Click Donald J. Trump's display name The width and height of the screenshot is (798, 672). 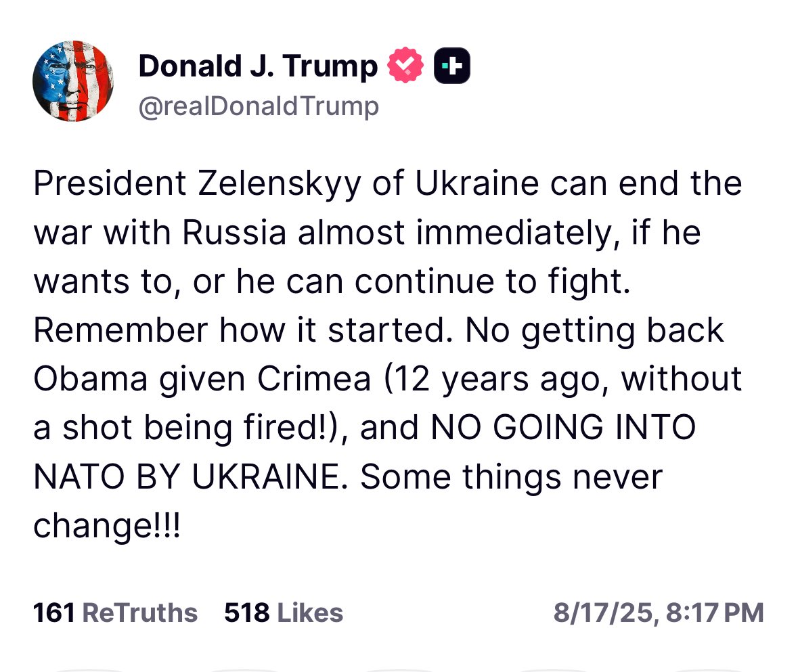pos(257,65)
